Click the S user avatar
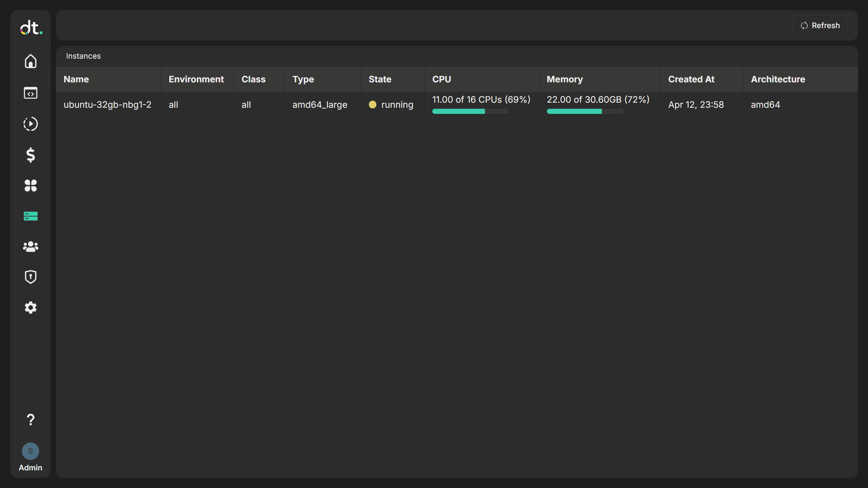Screen dimensions: 868x488 (x=31, y=451)
